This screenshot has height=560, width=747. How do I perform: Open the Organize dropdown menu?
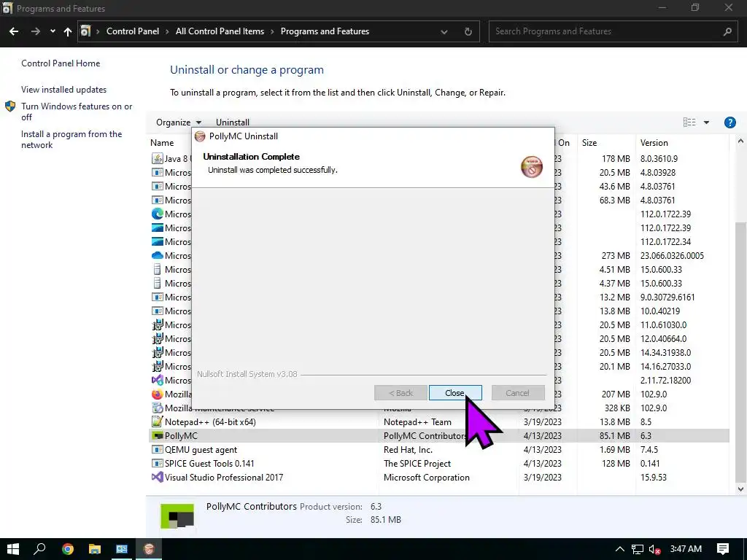click(179, 122)
